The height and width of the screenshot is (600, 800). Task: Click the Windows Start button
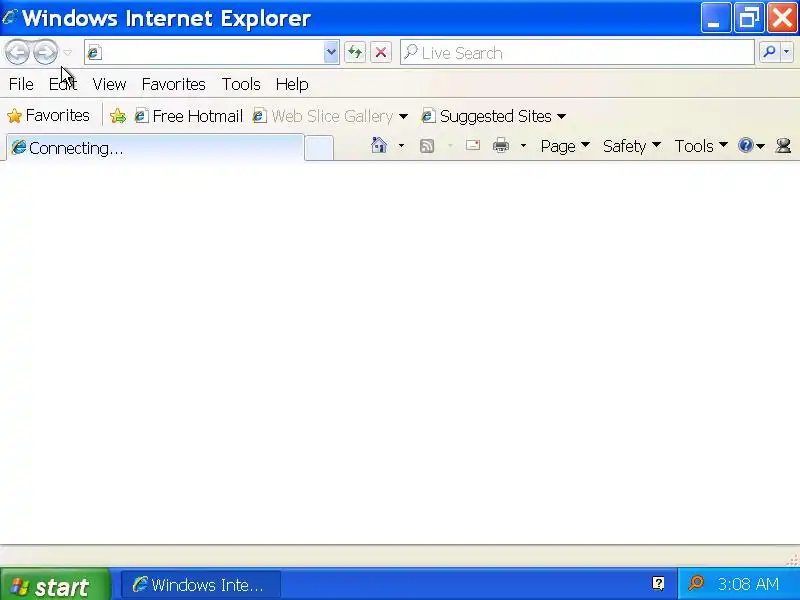click(55, 585)
